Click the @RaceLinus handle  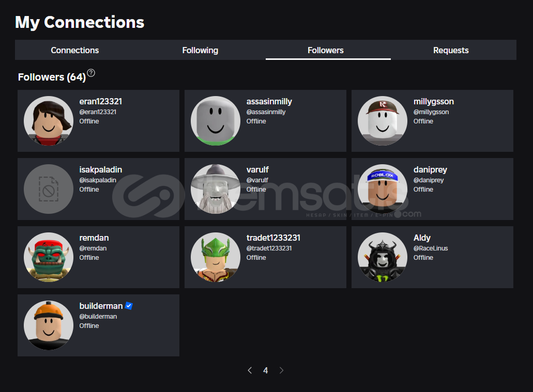(x=431, y=248)
